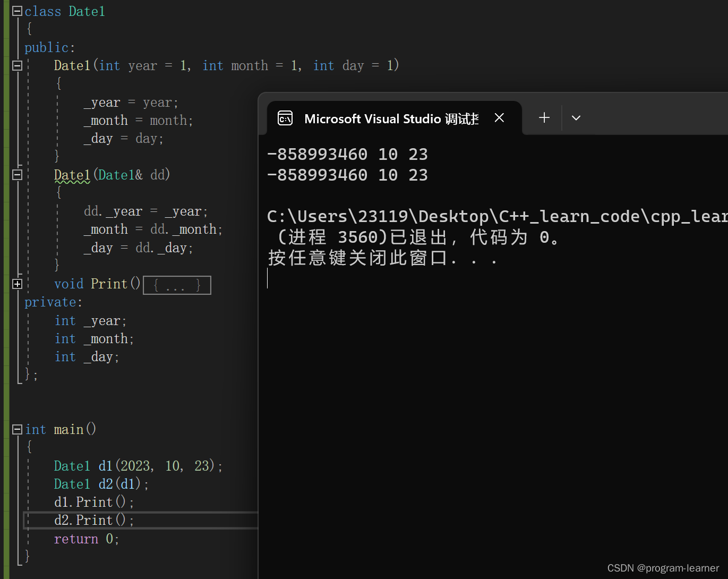Click the member declaration 'int _month;'
Screen dimensions: 728x579
tap(95, 339)
